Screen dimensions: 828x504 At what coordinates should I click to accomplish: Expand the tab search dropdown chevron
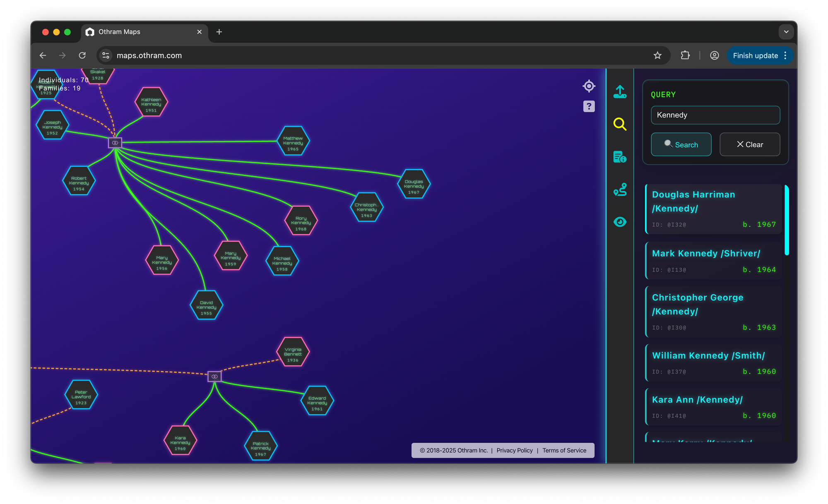pyautogui.click(x=786, y=32)
